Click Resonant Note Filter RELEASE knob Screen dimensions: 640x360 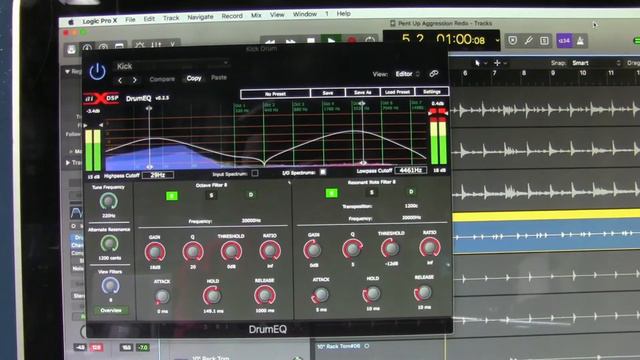[423, 292]
